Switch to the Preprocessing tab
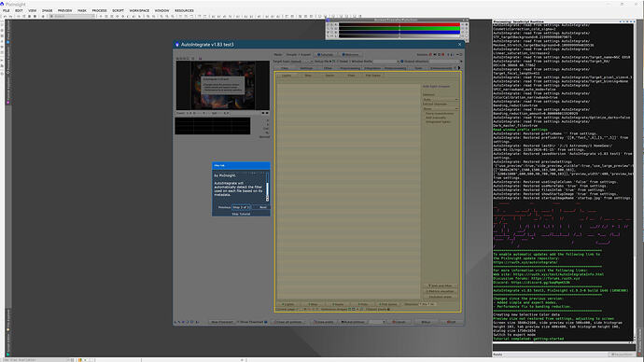The image size is (644, 362). tap(350, 68)
